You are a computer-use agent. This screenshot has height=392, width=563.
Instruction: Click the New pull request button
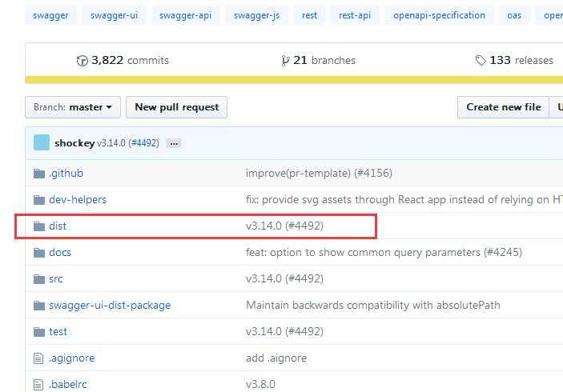click(177, 107)
